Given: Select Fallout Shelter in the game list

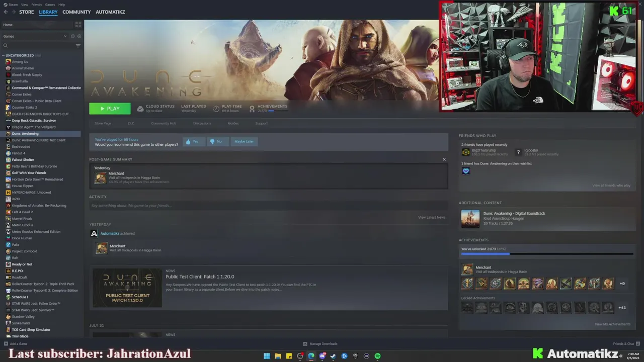Looking at the screenshot, I should click(x=23, y=160).
